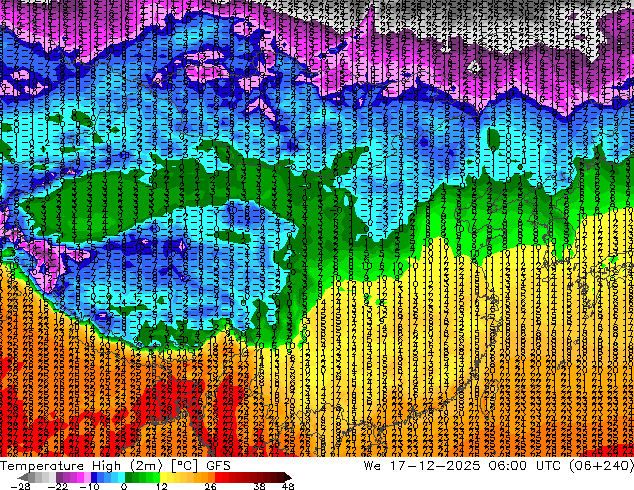Click the '-22' legend label
634x490 pixels.
click(x=58, y=486)
